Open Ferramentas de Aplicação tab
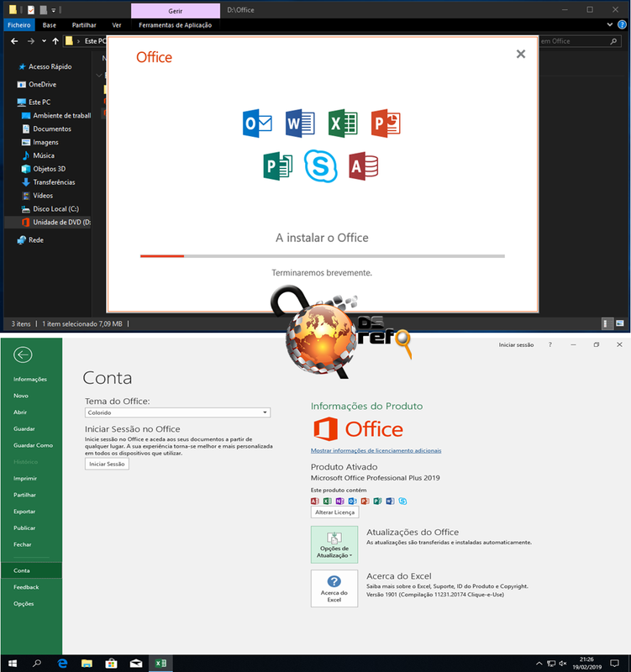The width and height of the screenshot is (631, 672). click(x=176, y=25)
